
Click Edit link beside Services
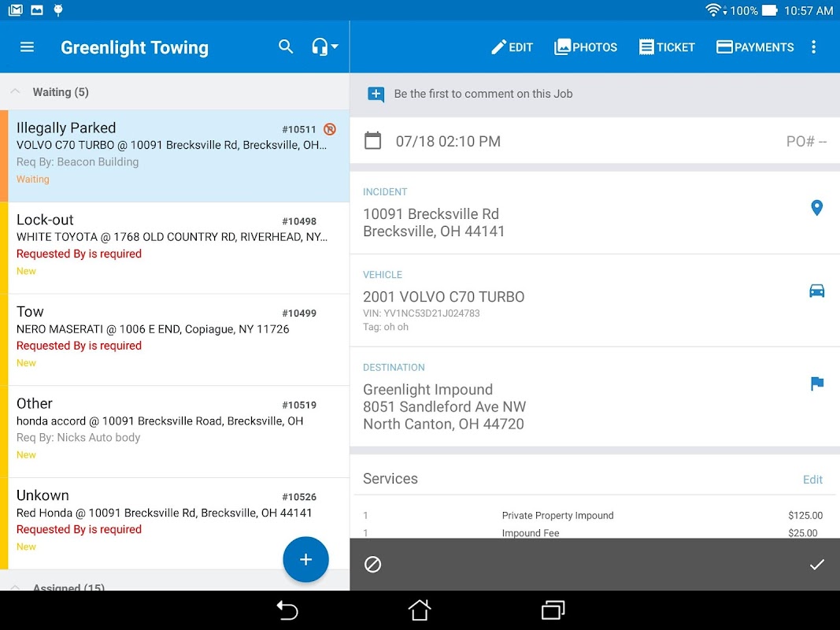click(x=812, y=480)
